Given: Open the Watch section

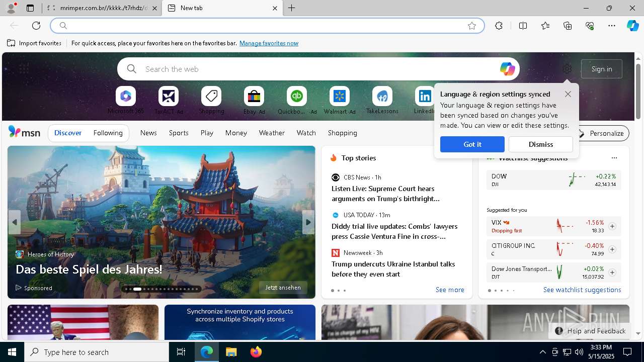Looking at the screenshot, I should 306,133.
